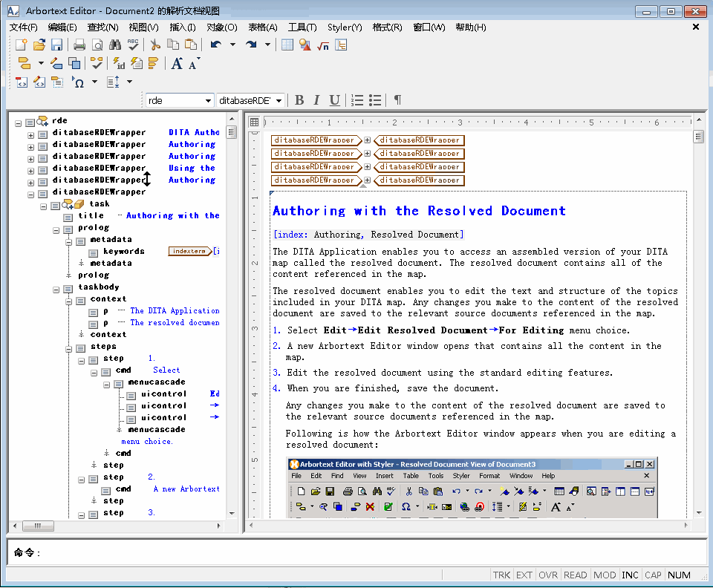Viewport: 713px width, 588px height.
Task: Click the delete markup tag icon with red bar
Action: coord(22,82)
